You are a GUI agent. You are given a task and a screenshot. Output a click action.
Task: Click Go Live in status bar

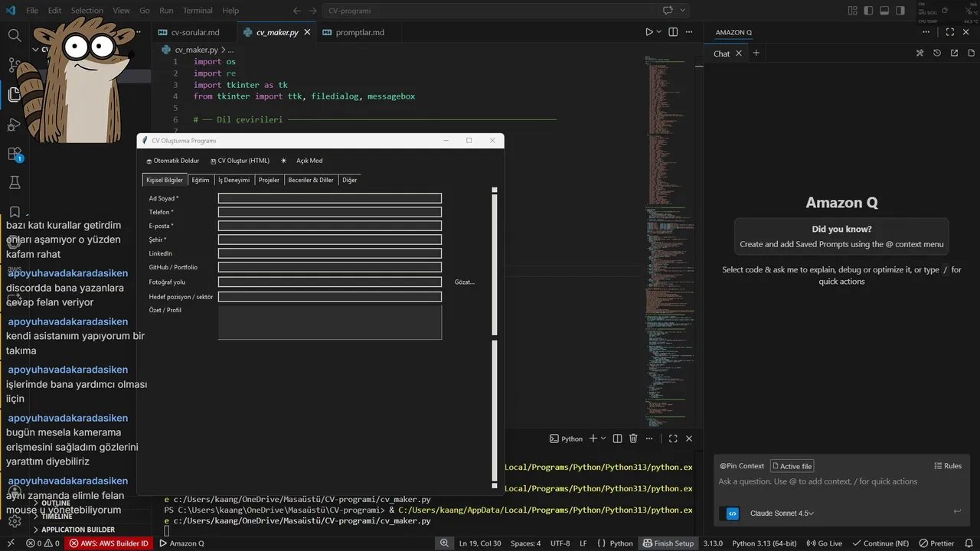(x=825, y=543)
